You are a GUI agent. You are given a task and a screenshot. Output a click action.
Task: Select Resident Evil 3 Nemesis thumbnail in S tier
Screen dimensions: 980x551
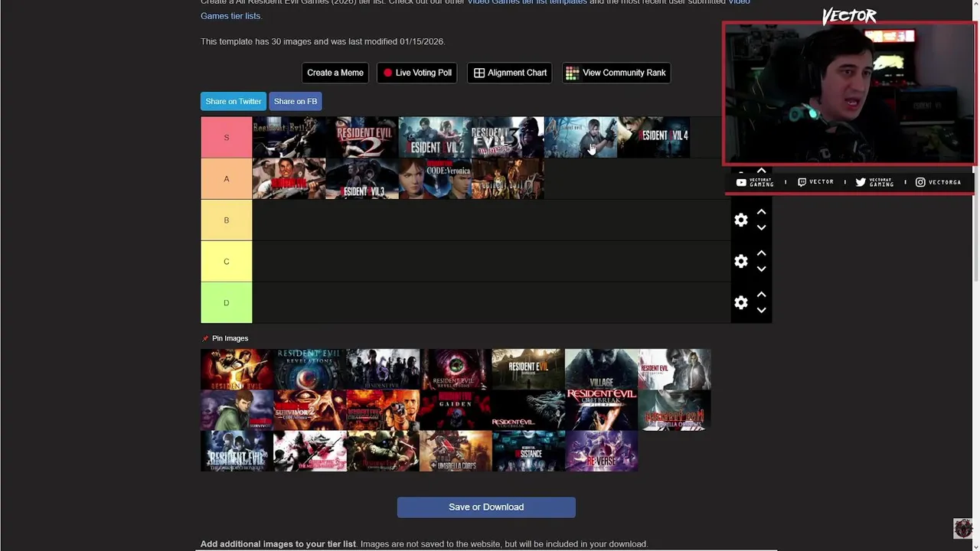pos(508,137)
